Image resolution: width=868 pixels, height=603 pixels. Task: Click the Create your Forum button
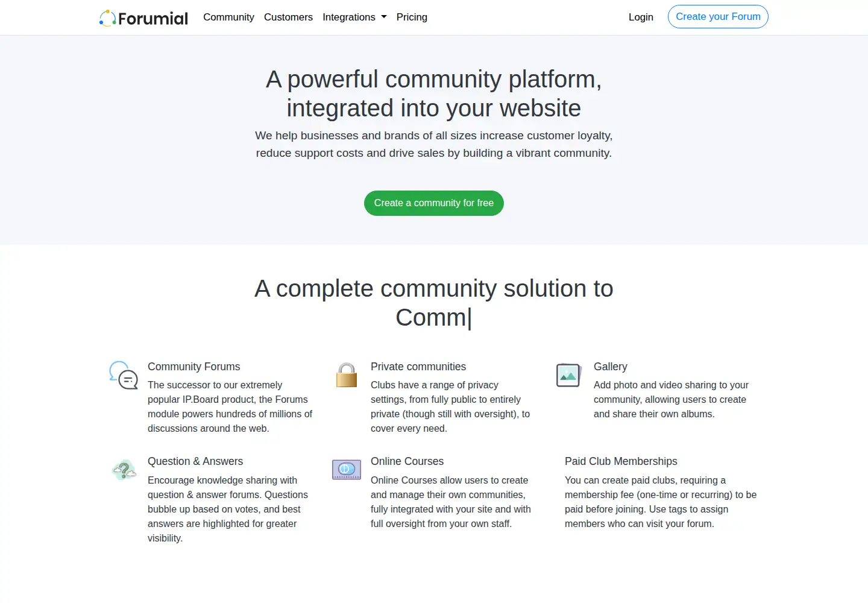pos(718,17)
